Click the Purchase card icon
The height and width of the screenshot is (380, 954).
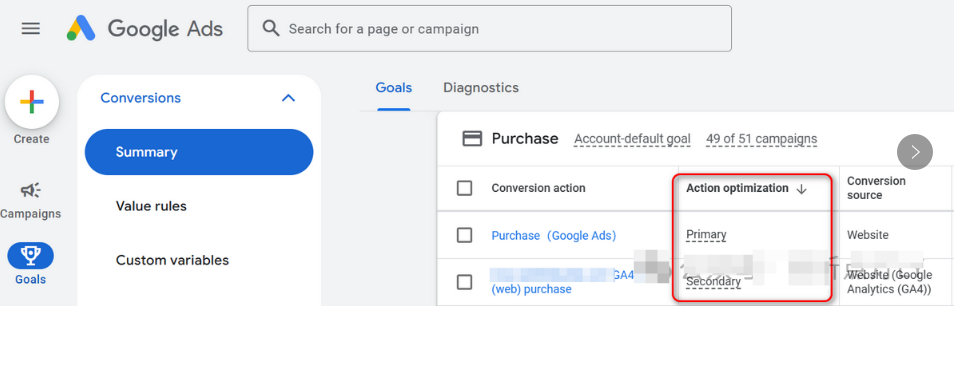472,139
